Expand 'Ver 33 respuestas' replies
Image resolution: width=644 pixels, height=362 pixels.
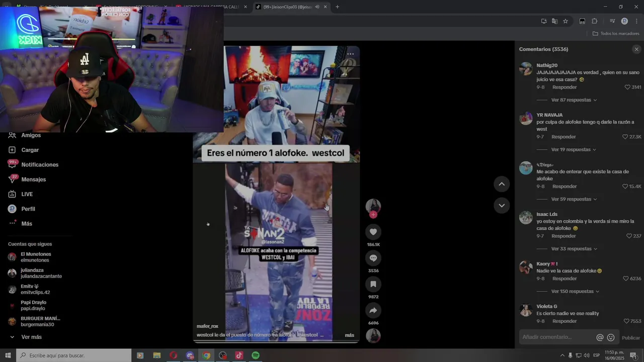pyautogui.click(x=574, y=249)
